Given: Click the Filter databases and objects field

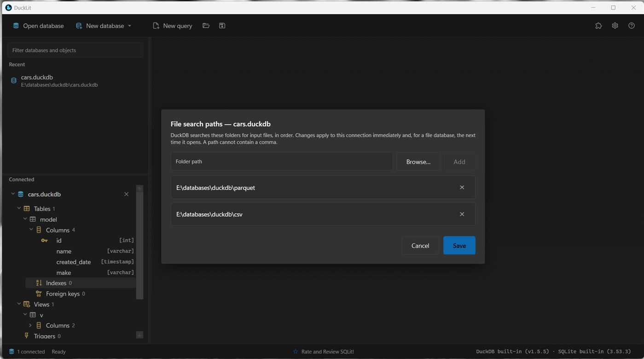Looking at the screenshot, I should coord(75,50).
